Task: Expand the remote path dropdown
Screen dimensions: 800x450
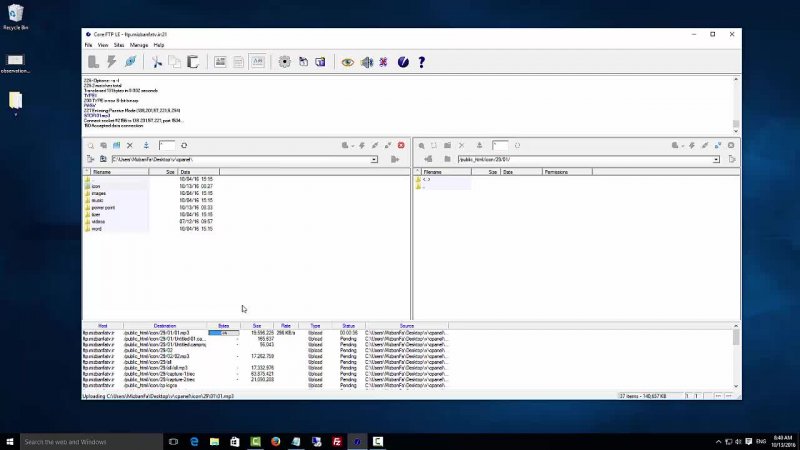Action: pos(717,159)
